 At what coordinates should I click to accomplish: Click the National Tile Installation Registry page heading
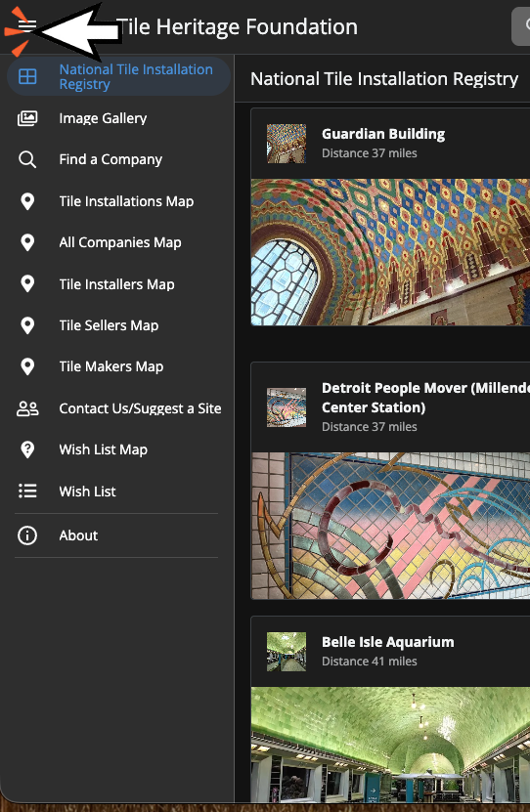pos(384,79)
